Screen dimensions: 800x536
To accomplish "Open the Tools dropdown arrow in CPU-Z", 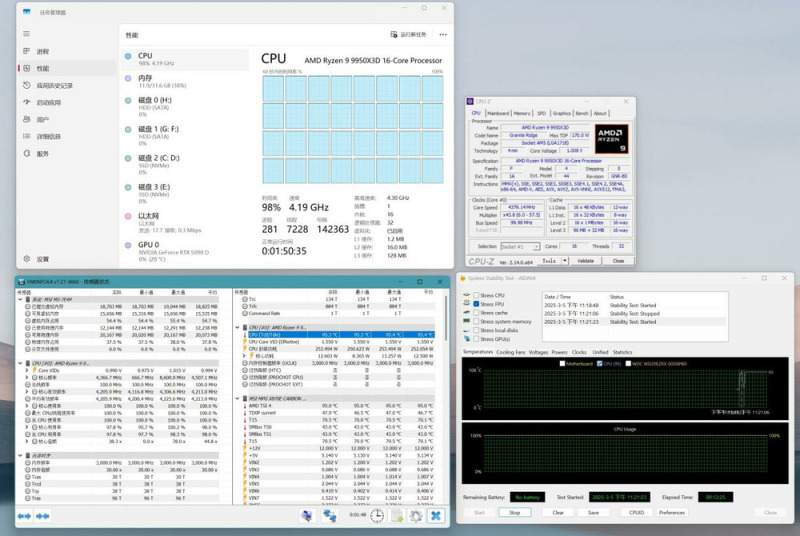I will coord(565,261).
